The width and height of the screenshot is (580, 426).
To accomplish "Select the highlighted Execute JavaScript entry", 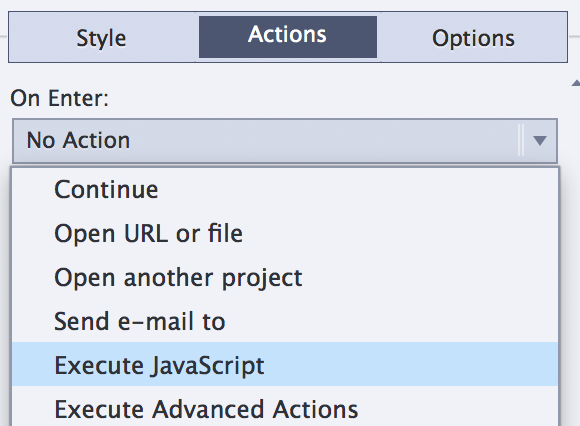I will coord(285,365).
